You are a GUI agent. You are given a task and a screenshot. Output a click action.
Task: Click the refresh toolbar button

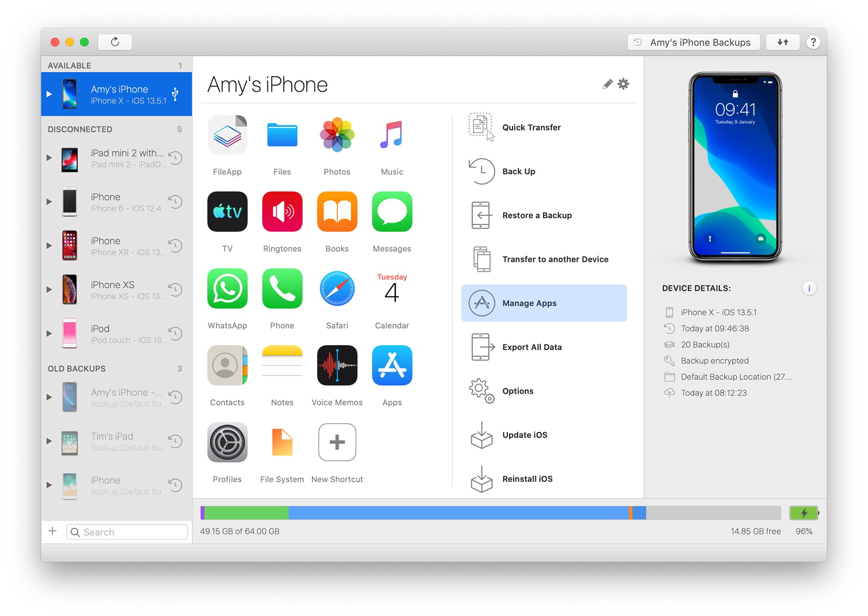click(x=115, y=42)
